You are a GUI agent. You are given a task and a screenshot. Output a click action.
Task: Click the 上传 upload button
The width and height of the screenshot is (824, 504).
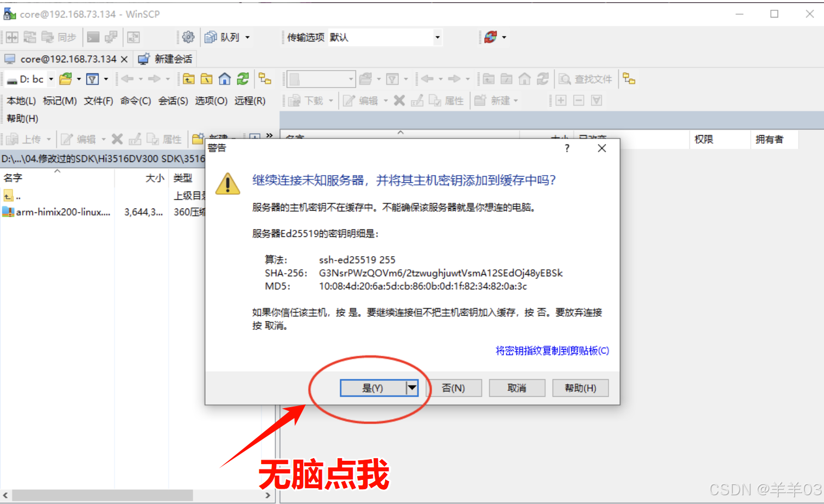pos(25,140)
